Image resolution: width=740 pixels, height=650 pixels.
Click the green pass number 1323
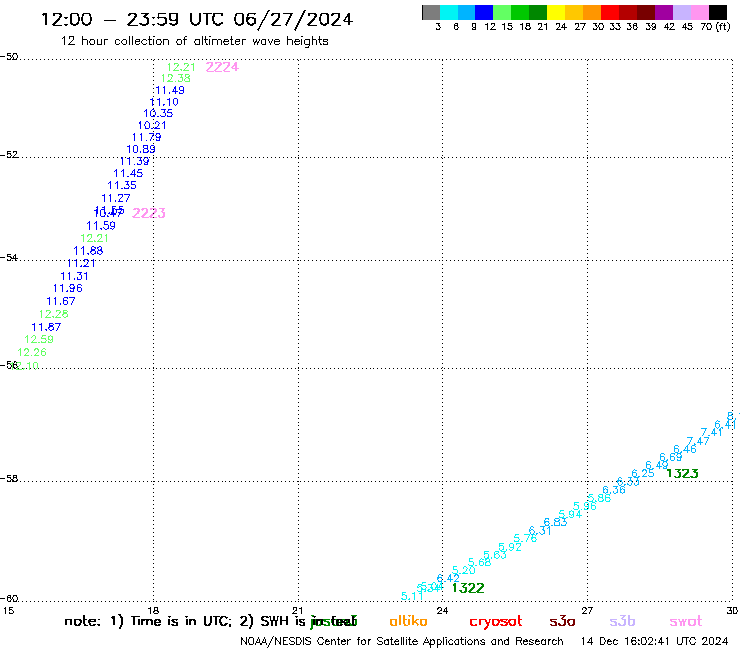coord(682,473)
